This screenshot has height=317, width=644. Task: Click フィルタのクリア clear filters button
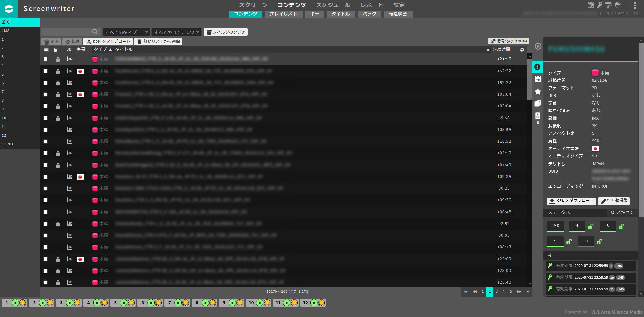point(225,32)
